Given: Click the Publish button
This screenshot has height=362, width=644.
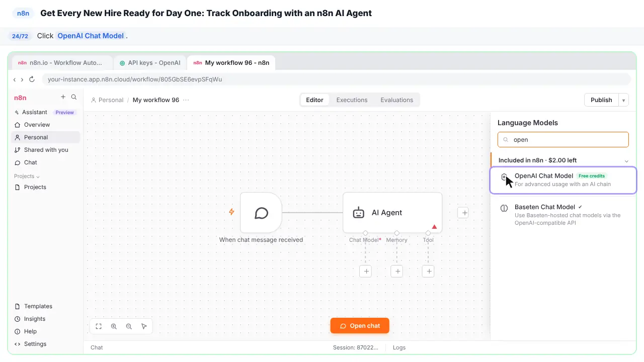Looking at the screenshot, I should click(x=601, y=100).
